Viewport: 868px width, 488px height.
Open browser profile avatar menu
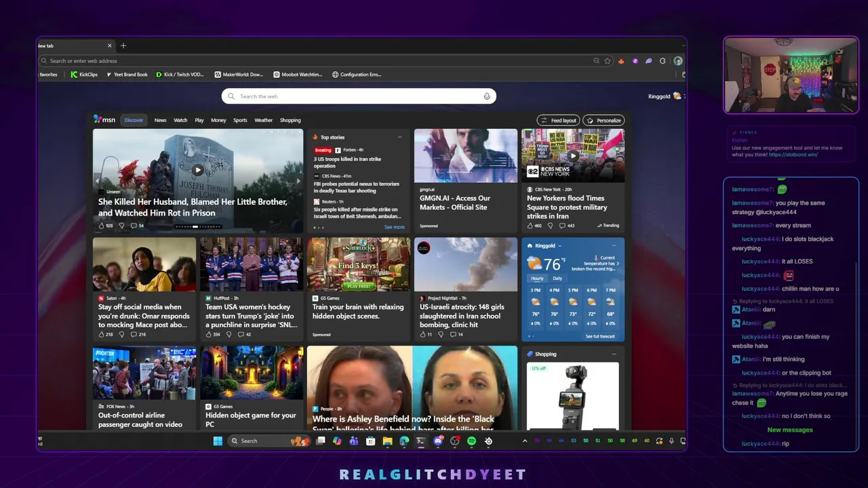677,61
